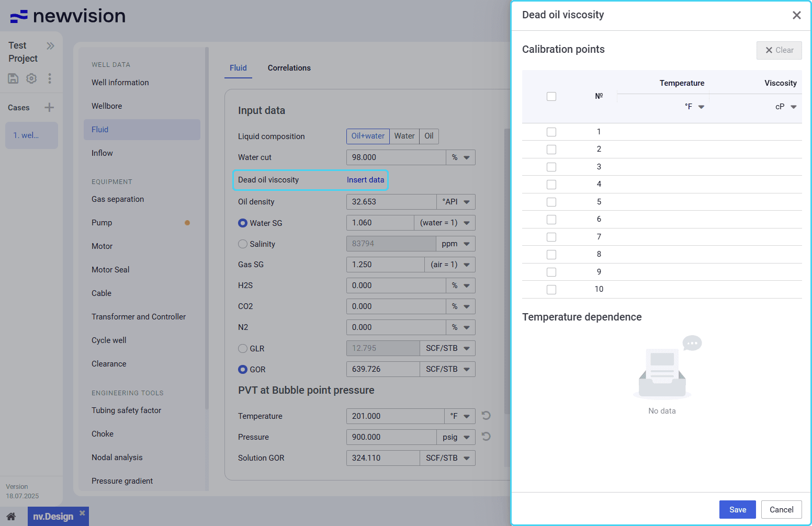Expand the Oil density °API unit dropdown
Image resolution: width=812 pixels, height=526 pixels.
456,202
